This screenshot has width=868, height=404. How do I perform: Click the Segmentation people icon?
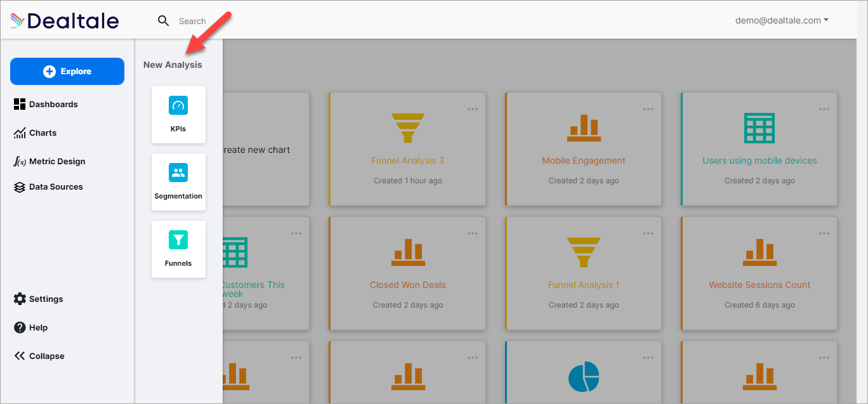[178, 173]
